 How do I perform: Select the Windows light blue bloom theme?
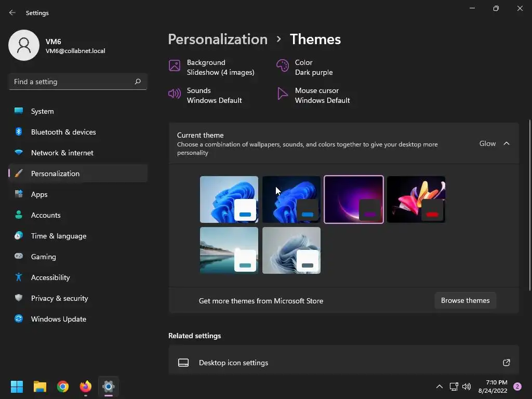tap(229, 199)
